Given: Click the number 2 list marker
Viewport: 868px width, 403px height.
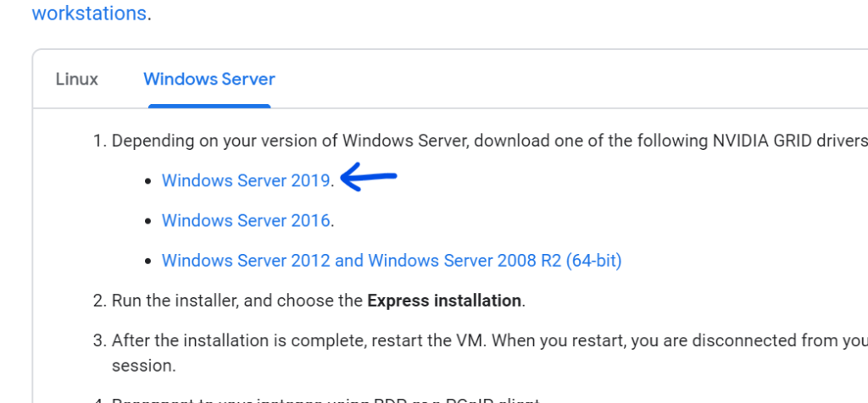Looking at the screenshot, I should (99, 301).
